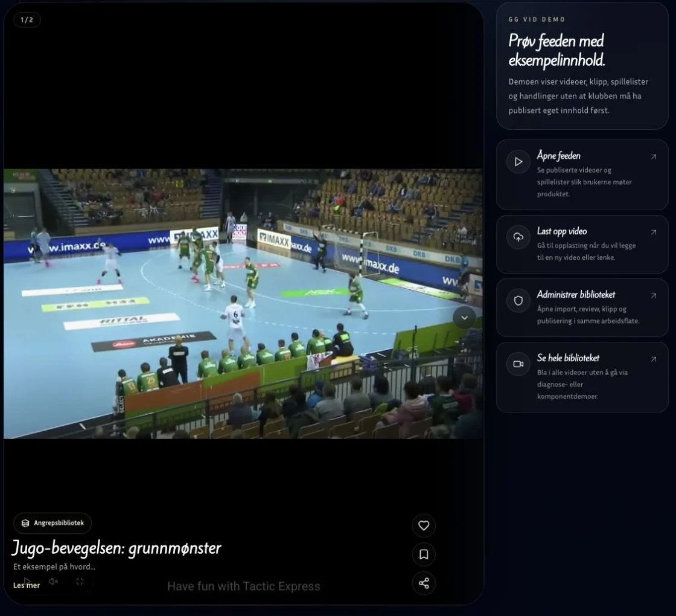This screenshot has width=676, height=616.
Task: Click the arrow icon on Åpne feeden card
Action: 654,157
